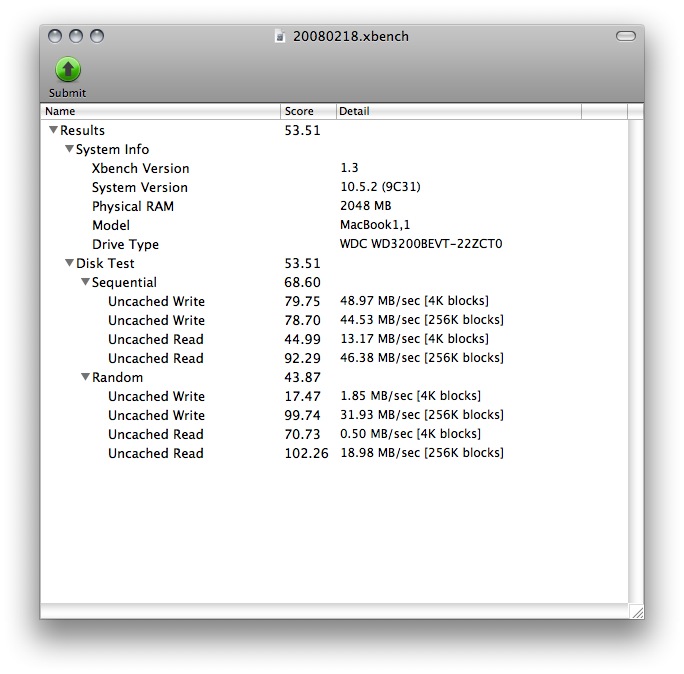Click the 18.98 MB/sec [256K blocks] detail
The width and height of the screenshot is (684, 674).
[422, 452]
